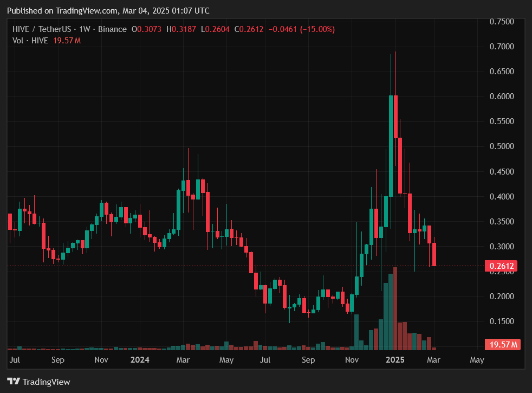The width and height of the screenshot is (532, 393).
Task: Click the 2025 year label on time axis
Action: click(395, 360)
